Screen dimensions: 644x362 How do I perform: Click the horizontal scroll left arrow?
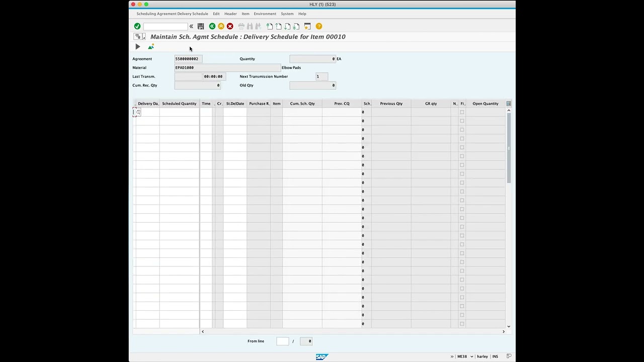[203, 332]
